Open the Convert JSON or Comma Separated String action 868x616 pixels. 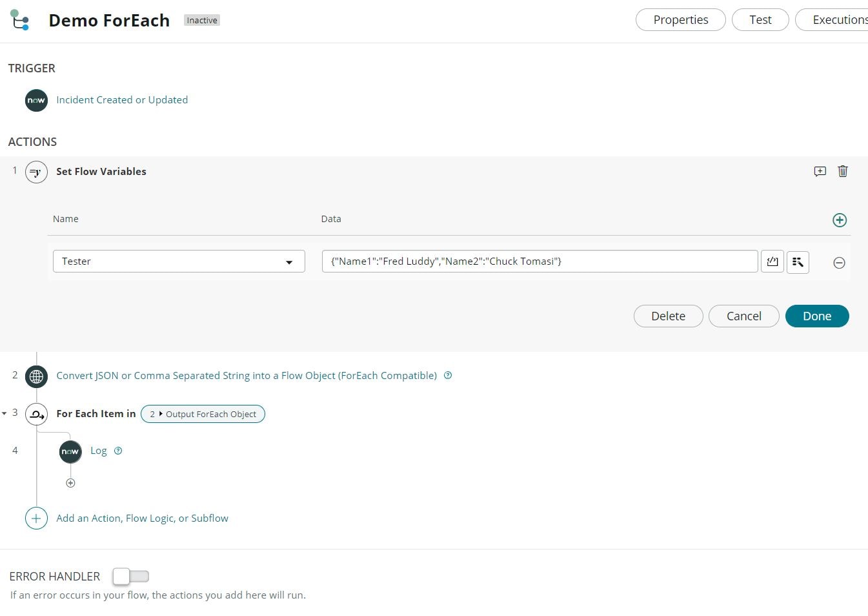click(247, 376)
